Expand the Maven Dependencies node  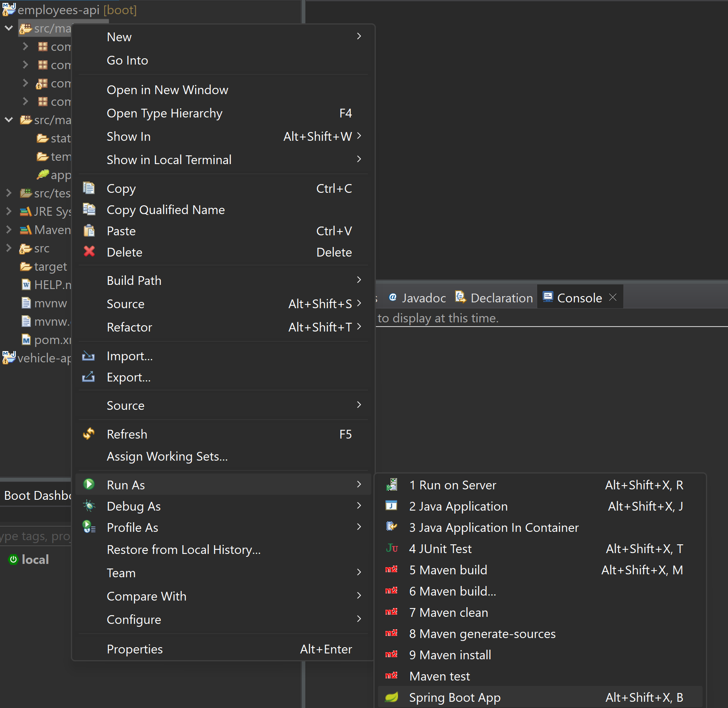coord(9,229)
